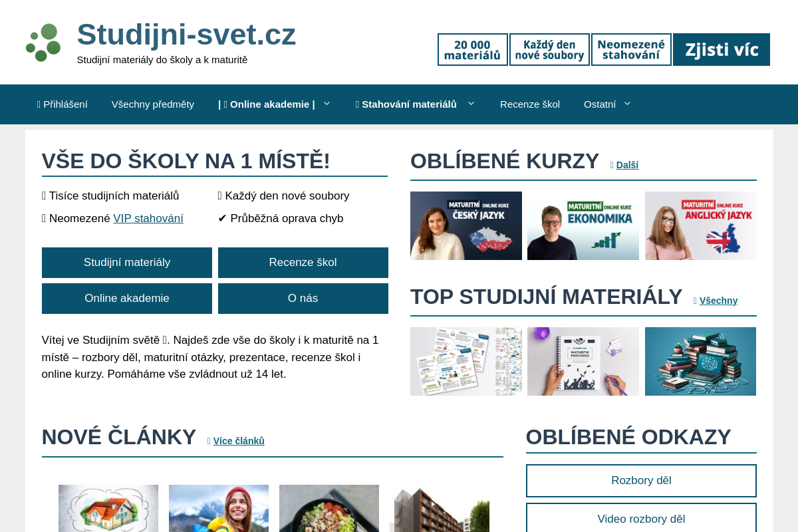Expand the Stahování materiálů dropdown menu

click(x=471, y=104)
